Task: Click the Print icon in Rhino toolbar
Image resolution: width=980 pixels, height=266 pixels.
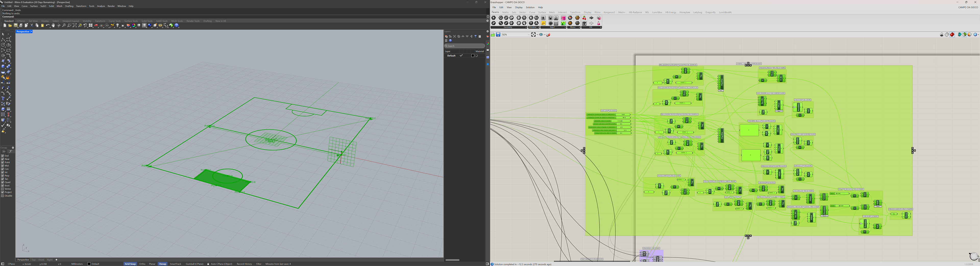Action: [x=21, y=25]
